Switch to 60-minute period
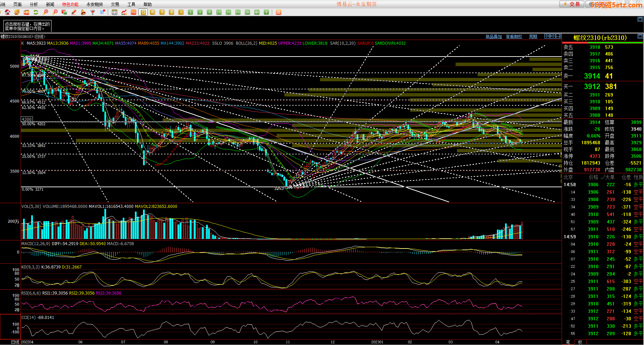The image size is (644, 345). 238,12
